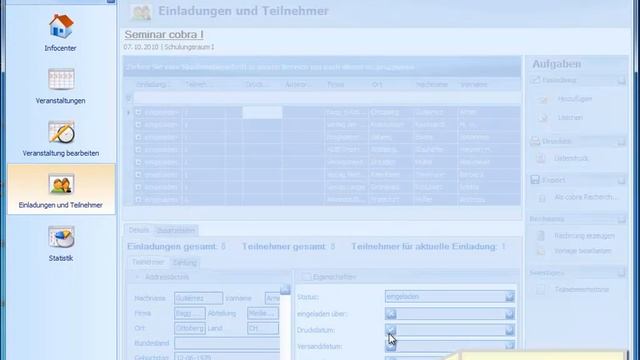Click the Abteilung input field
Viewport: 640px width, 360px height.
point(263,313)
